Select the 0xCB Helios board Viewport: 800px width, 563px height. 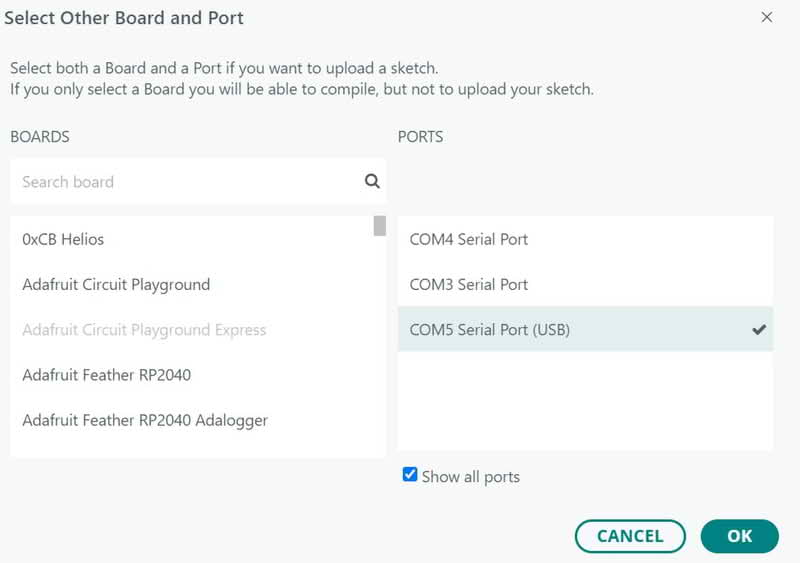pyautogui.click(x=63, y=239)
